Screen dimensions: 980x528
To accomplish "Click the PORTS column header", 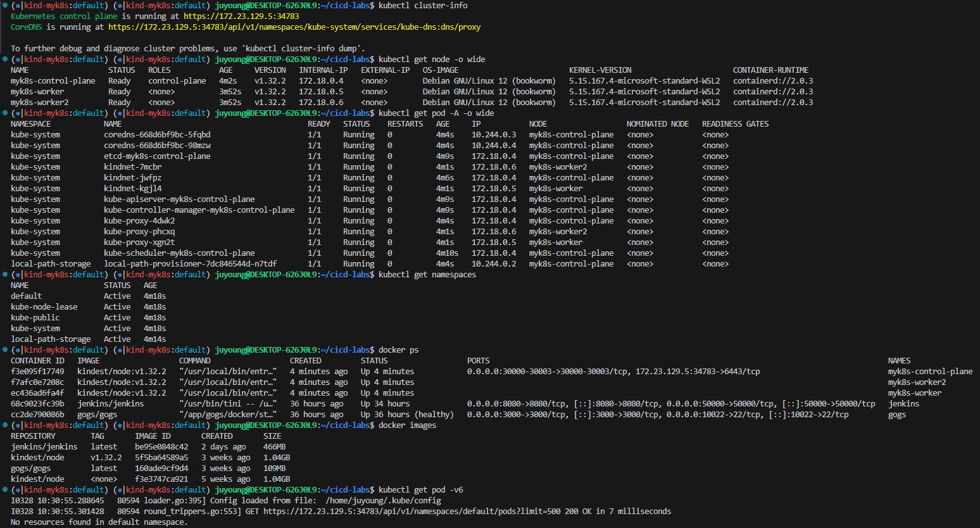I will tap(479, 361).
